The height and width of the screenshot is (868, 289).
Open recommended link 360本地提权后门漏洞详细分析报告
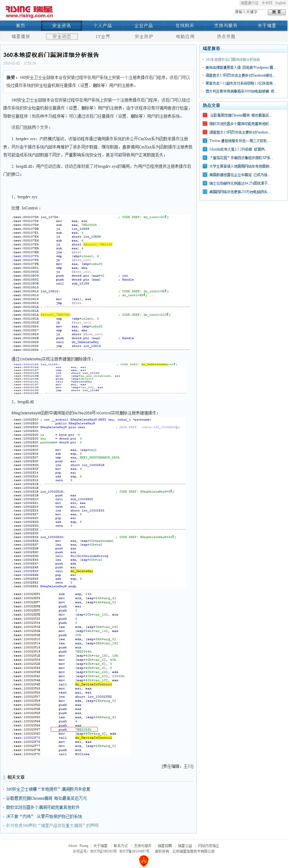[233, 60]
